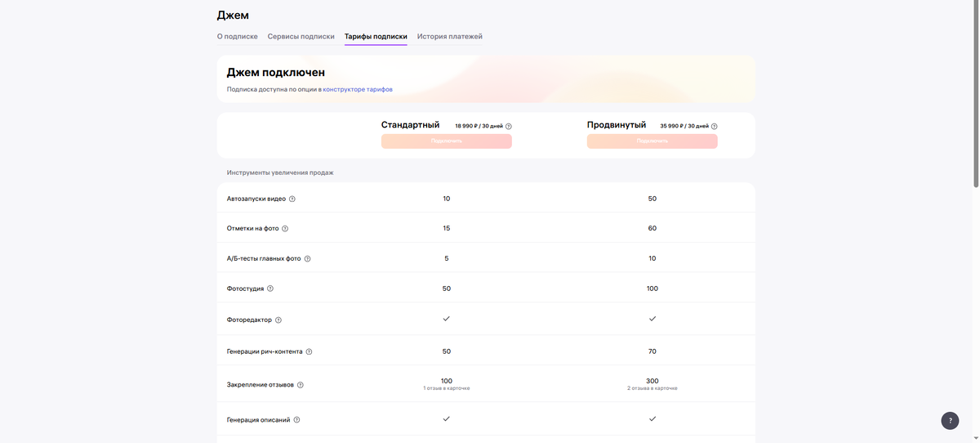Click the Отметки на фото row label

(252, 229)
